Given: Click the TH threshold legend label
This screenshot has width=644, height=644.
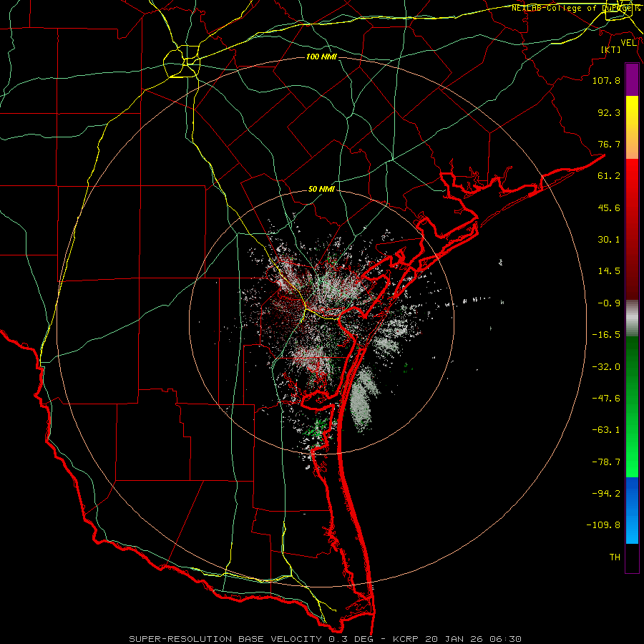Looking at the screenshot, I should [x=615, y=557].
